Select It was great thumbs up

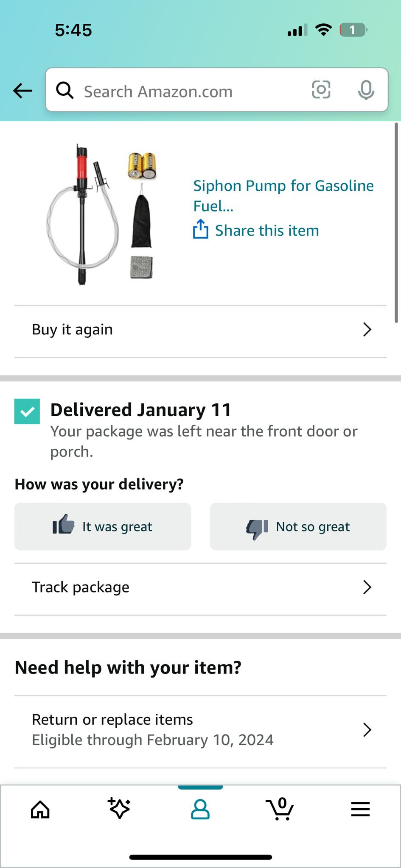[103, 526]
